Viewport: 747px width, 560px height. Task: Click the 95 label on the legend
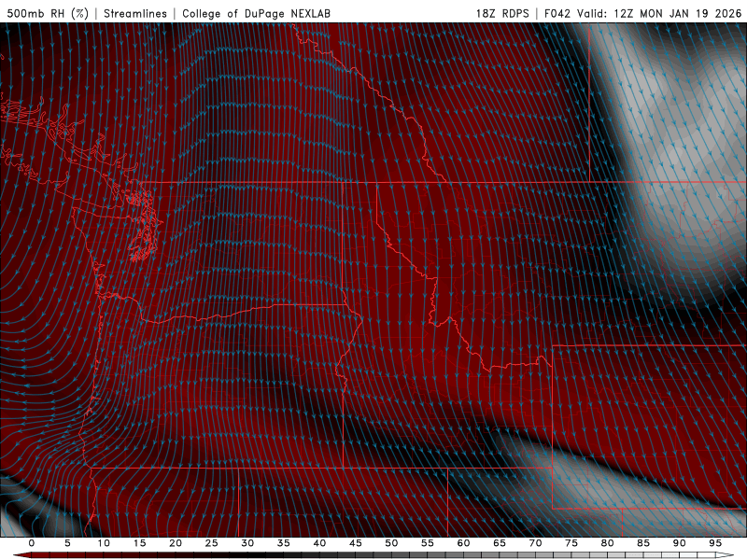(715, 543)
